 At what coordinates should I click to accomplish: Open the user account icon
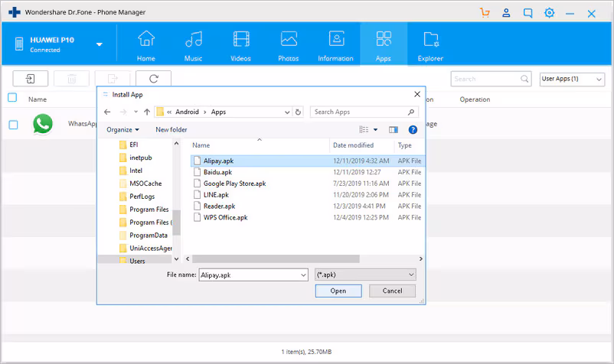(506, 13)
